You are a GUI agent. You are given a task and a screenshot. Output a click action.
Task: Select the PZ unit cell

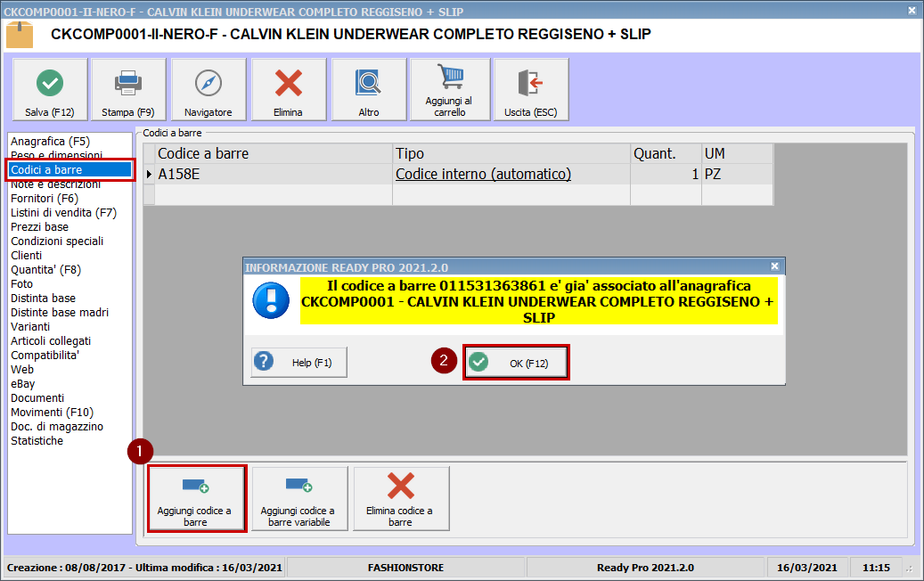coord(737,174)
